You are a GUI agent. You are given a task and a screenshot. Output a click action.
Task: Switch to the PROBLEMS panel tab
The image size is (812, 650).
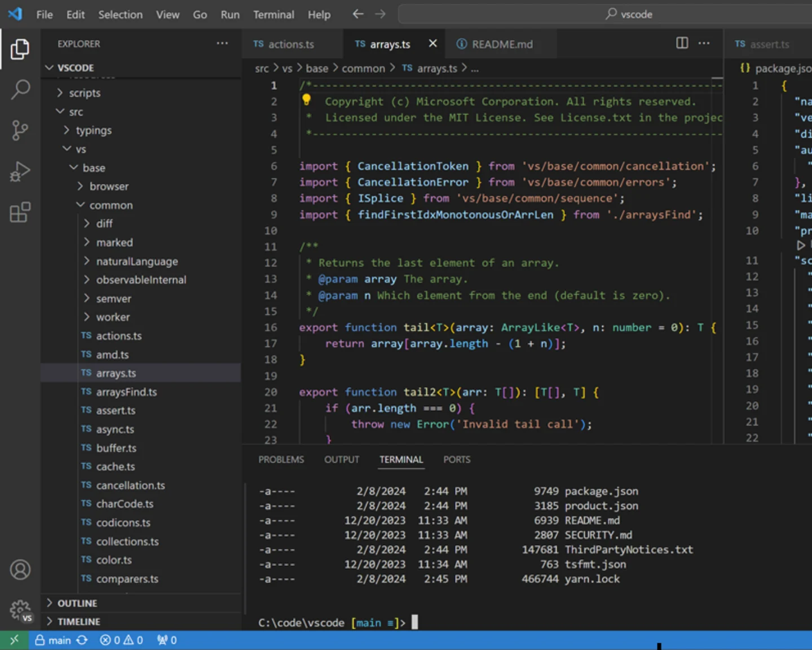coord(281,459)
